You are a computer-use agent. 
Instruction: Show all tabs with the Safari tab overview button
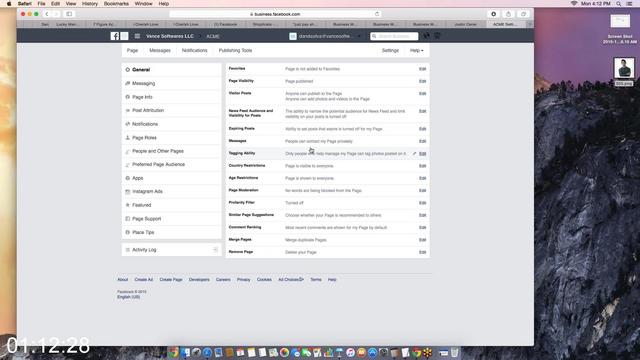523,14
